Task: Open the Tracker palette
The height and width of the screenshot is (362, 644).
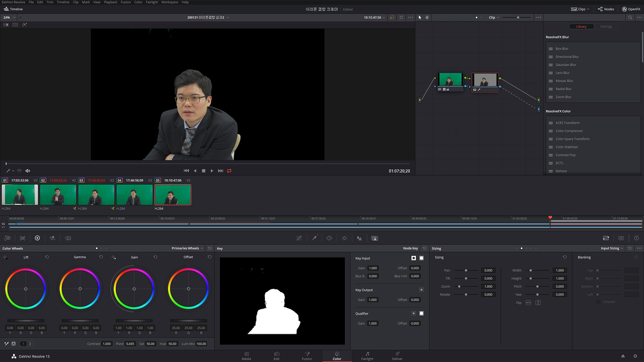Action: [x=344, y=238]
